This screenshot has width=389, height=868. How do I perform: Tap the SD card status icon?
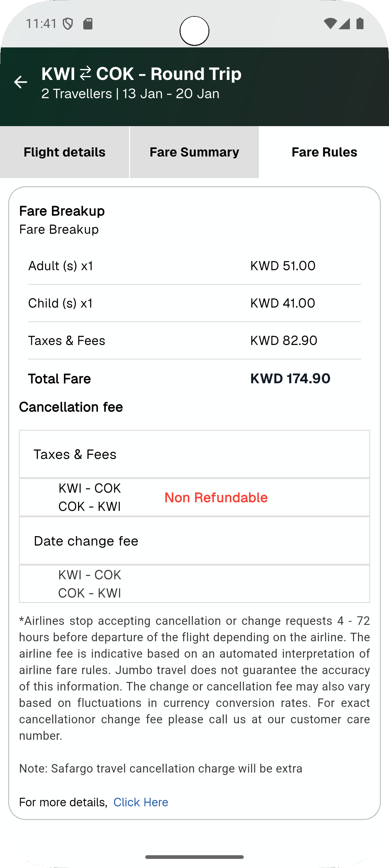point(88,24)
